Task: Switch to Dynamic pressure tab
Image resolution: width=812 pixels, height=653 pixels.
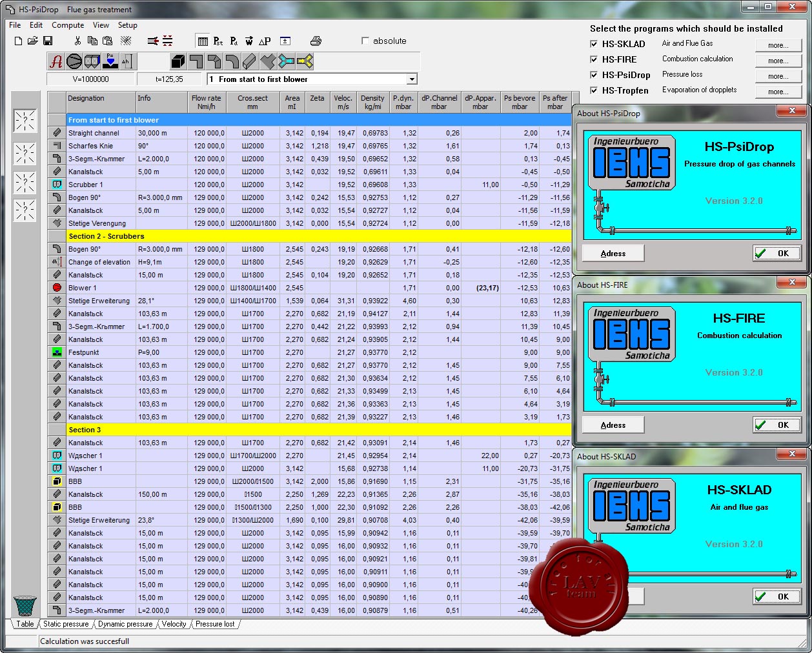Action: tap(125, 624)
